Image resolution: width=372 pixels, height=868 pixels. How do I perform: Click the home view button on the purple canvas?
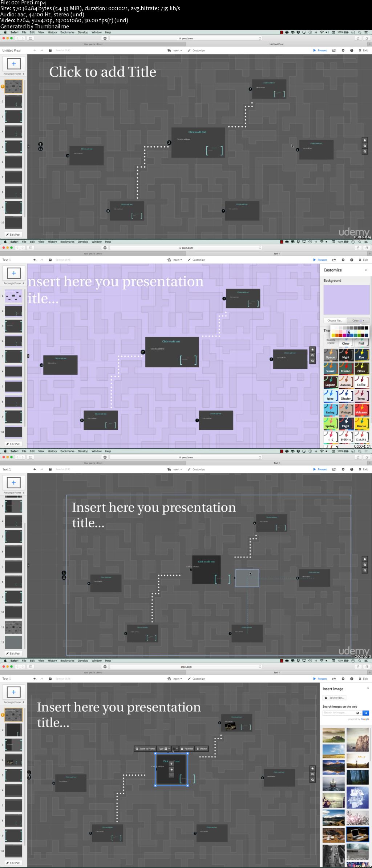[x=312, y=349]
